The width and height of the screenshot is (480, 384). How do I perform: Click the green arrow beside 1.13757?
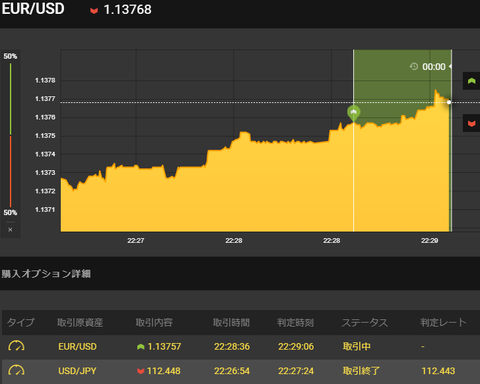coord(141,347)
